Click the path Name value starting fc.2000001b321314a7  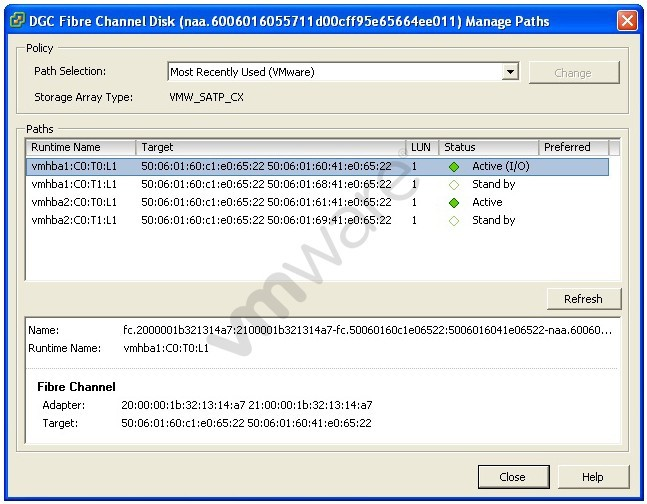click(367, 330)
